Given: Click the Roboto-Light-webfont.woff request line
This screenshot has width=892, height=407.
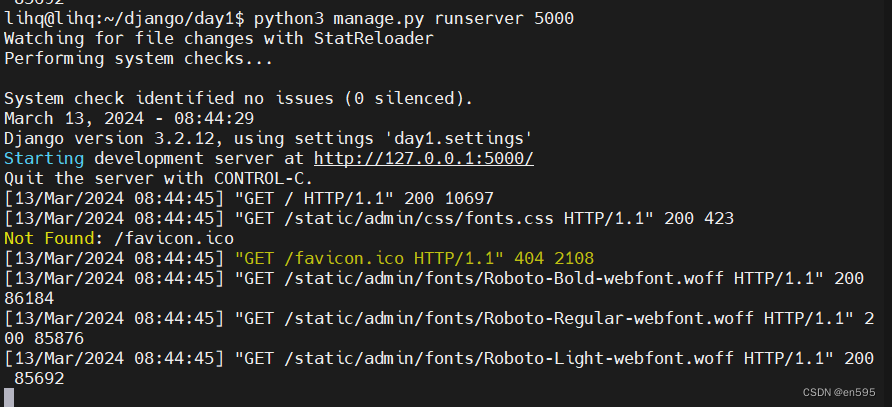Looking at the screenshot, I should click(439, 368).
